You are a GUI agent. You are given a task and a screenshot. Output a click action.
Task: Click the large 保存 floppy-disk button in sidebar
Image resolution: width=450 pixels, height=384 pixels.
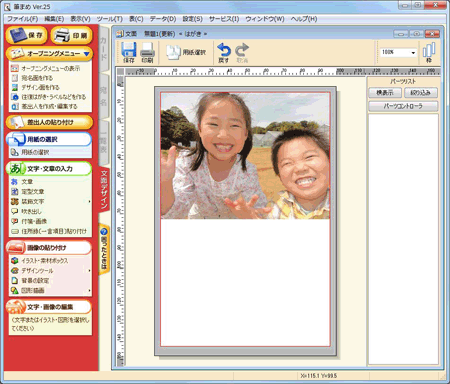tap(27, 35)
